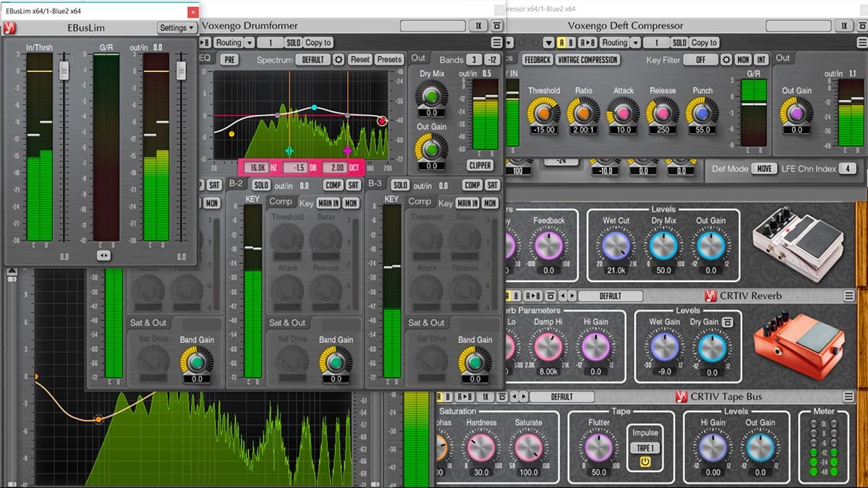The height and width of the screenshot is (488, 868).
Task: Click the Threshold knob in Deft Compressor
Action: click(x=542, y=112)
